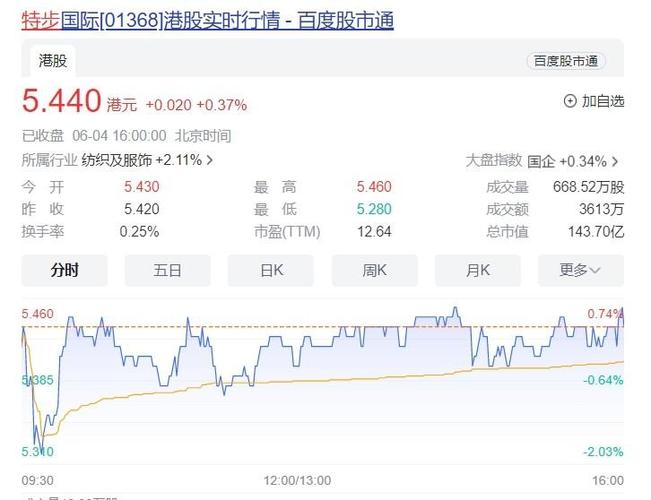Add stock via 加自选 label
651x500 pixels.
click(603, 101)
